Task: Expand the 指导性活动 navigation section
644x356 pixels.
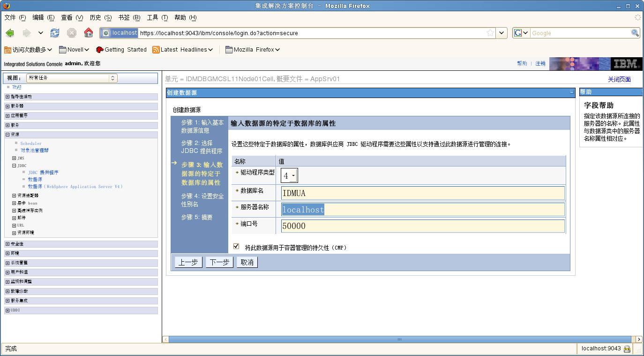Action: tap(7, 97)
